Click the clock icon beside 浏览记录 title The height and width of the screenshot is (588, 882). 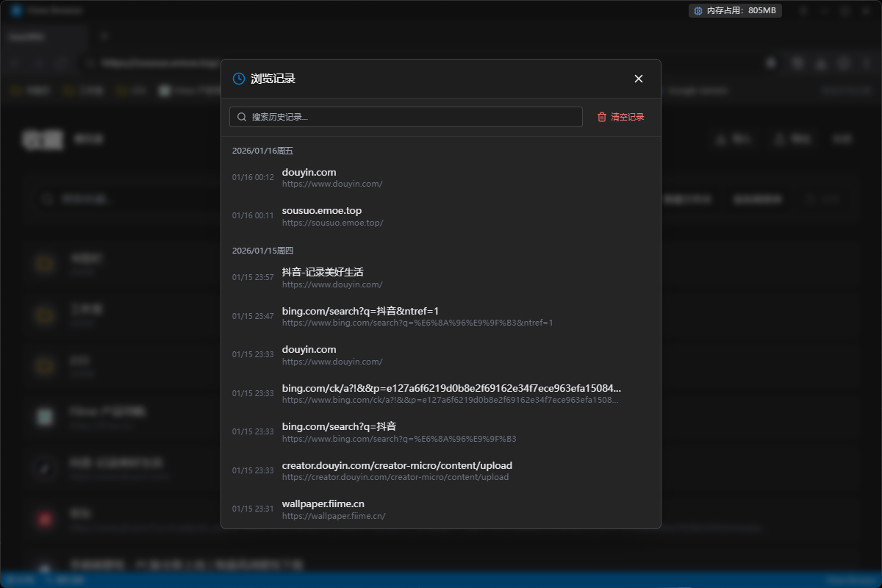(x=239, y=79)
